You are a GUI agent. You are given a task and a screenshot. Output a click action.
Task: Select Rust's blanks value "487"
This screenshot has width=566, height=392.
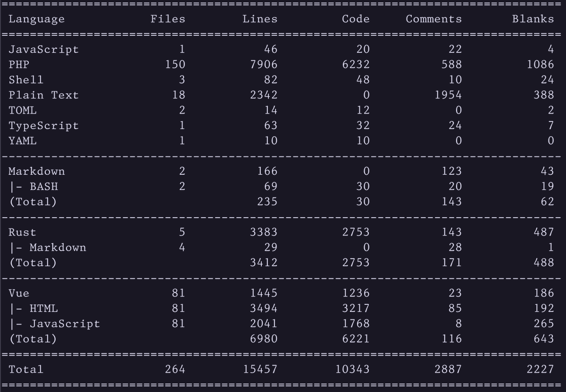pyautogui.click(x=544, y=232)
